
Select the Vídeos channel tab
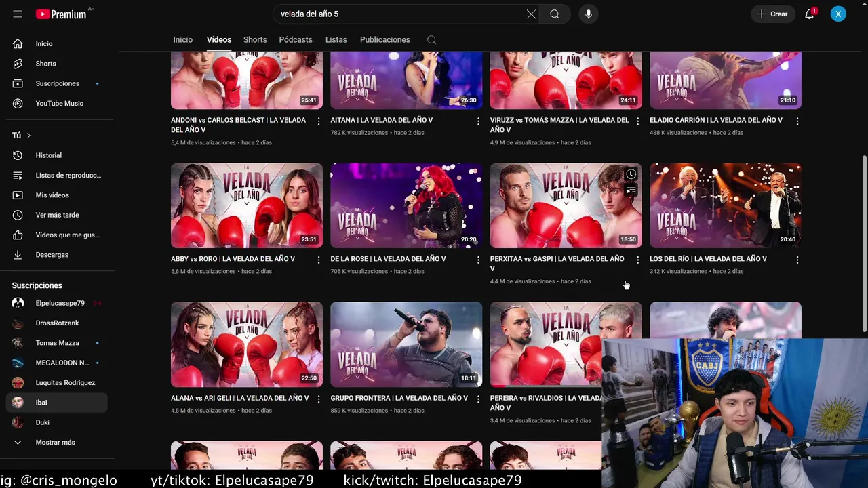coord(219,40)
